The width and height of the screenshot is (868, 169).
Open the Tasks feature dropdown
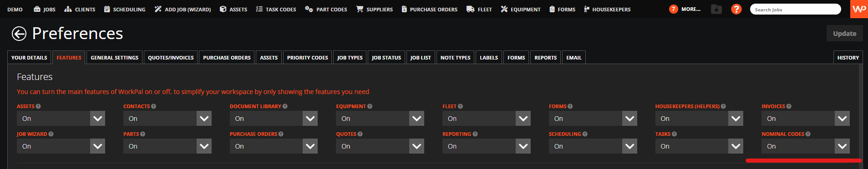point(699,146)
